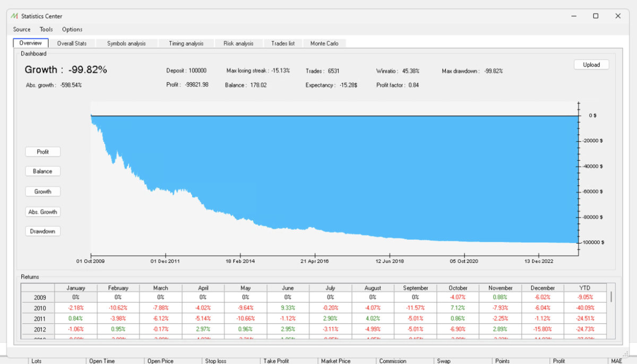Open the Options menu
Viewport: 637px width, 364px height.
tap(72, 30)
